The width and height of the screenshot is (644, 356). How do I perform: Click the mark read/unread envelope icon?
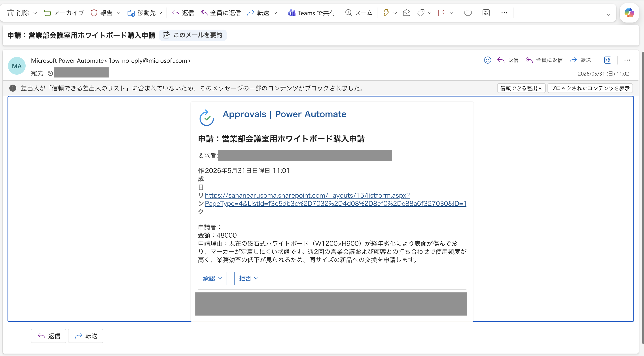(407, 13)
